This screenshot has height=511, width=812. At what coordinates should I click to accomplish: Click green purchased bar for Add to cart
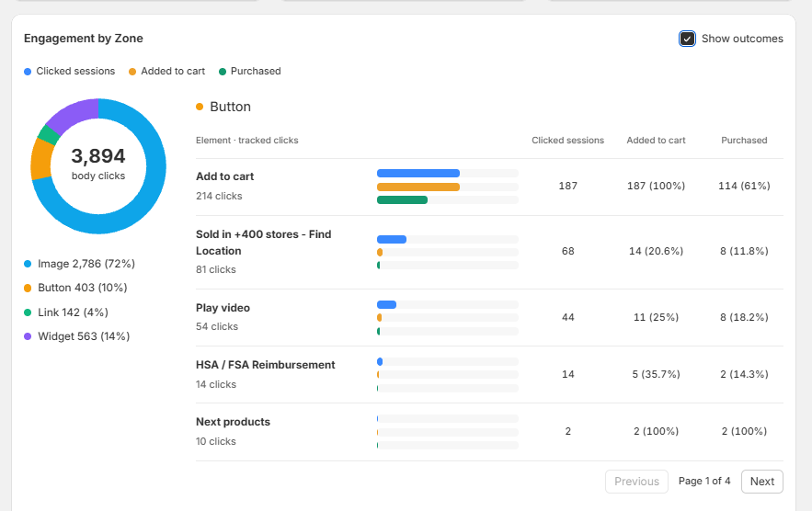402,199
